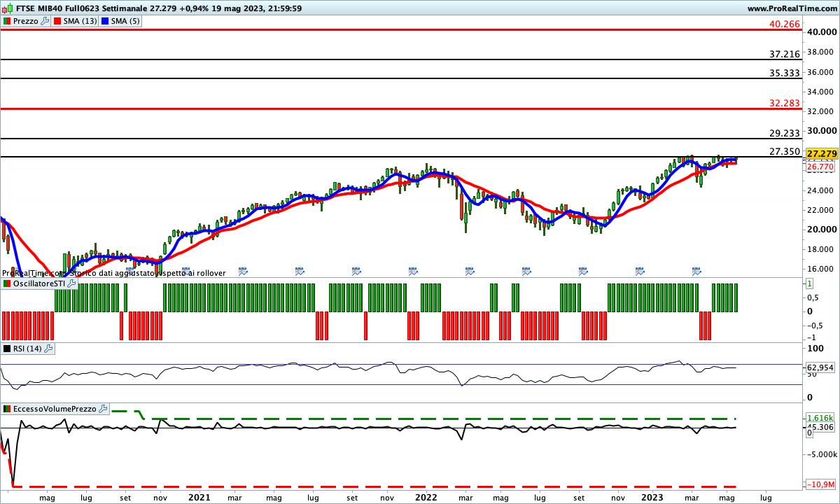Select the black horizontal line at 27.350
This screenshot has height=504, width=840.
(402, 157)
